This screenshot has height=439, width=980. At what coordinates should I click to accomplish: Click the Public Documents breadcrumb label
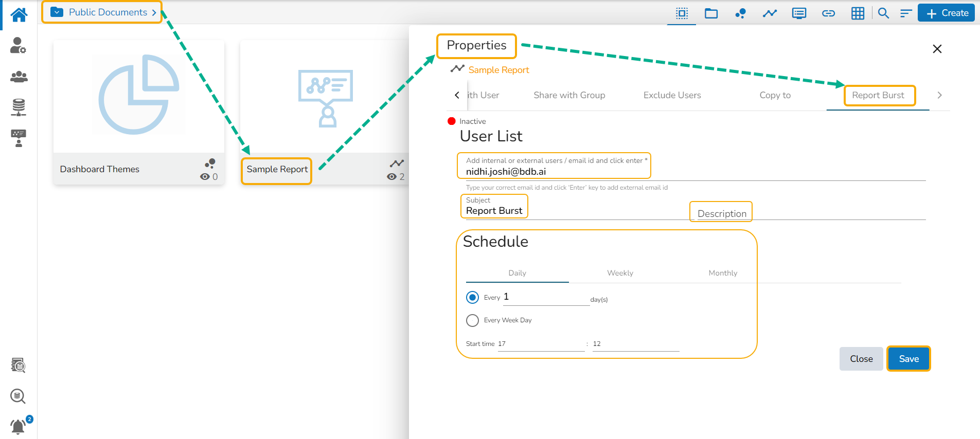108,12
